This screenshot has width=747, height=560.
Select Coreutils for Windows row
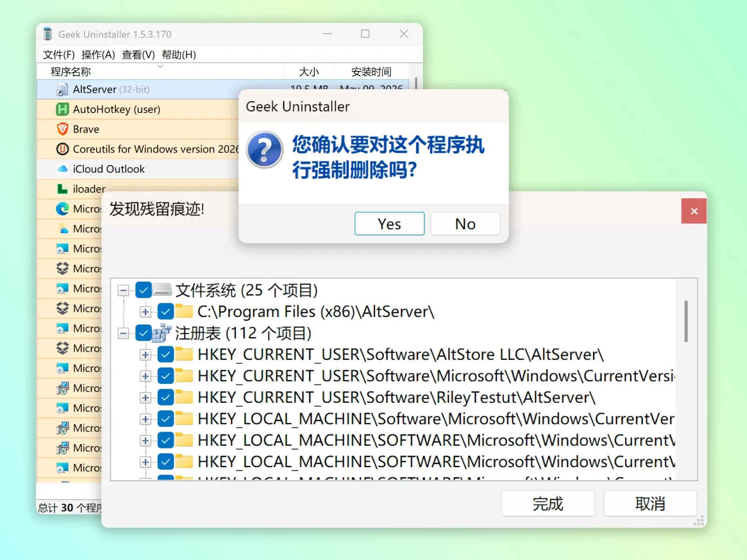(138, 149)
